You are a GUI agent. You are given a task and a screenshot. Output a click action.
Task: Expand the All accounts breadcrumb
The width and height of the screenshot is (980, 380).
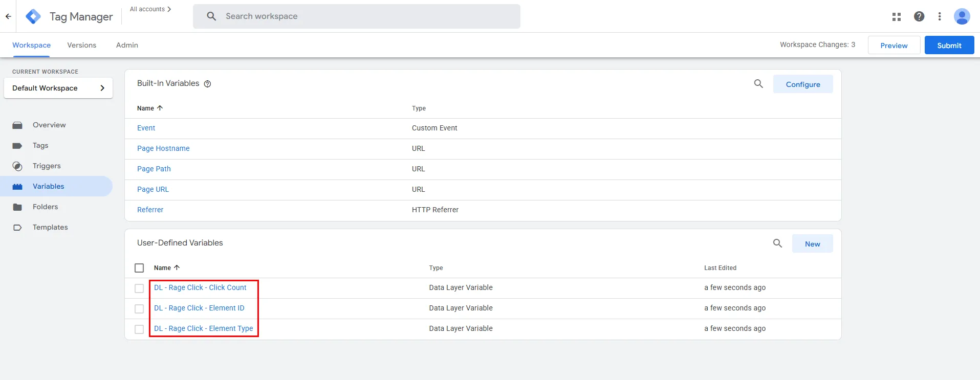point(150,9)
